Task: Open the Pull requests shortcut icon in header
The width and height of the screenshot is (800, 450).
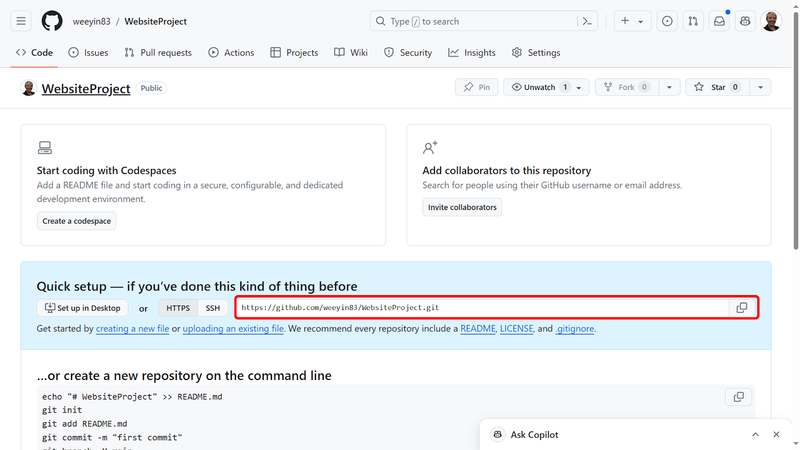Action: (693, 21)
